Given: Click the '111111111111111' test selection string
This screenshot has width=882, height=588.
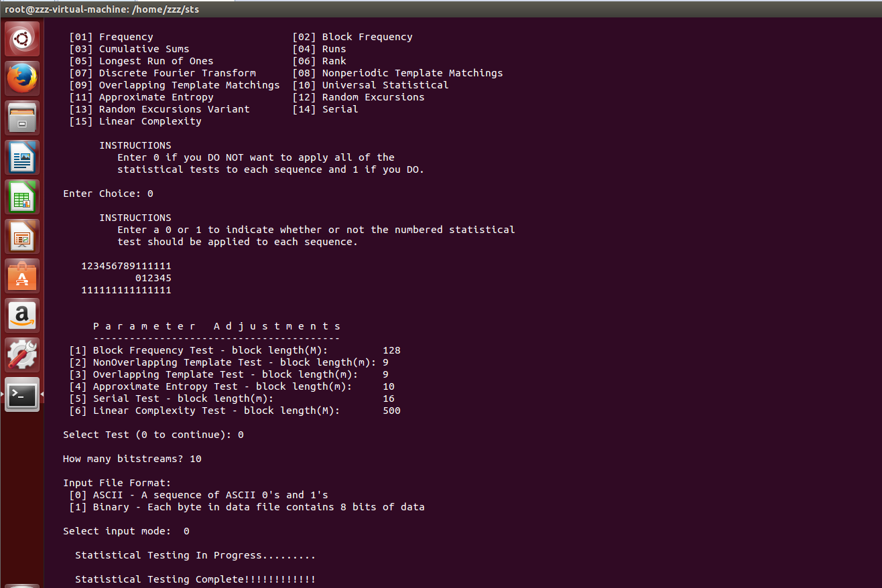Looking at the screenshot, I should 126,290.
